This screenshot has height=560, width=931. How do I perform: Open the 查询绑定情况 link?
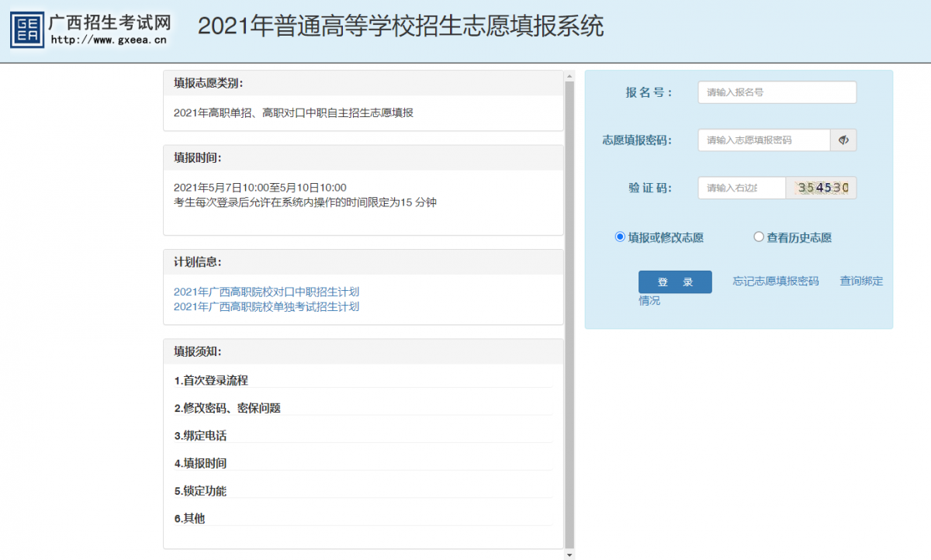(860, 281)
